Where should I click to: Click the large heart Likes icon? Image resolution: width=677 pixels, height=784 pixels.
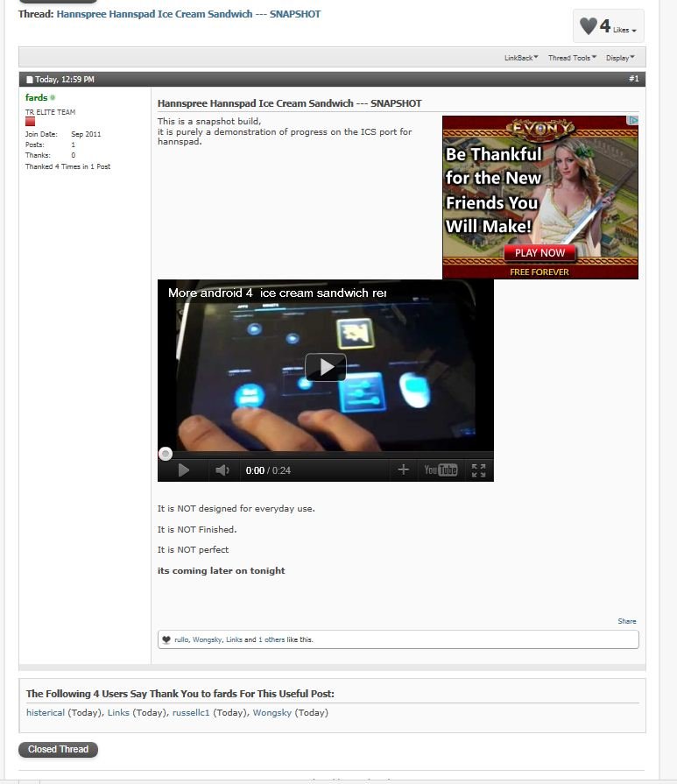click(589, 26)
